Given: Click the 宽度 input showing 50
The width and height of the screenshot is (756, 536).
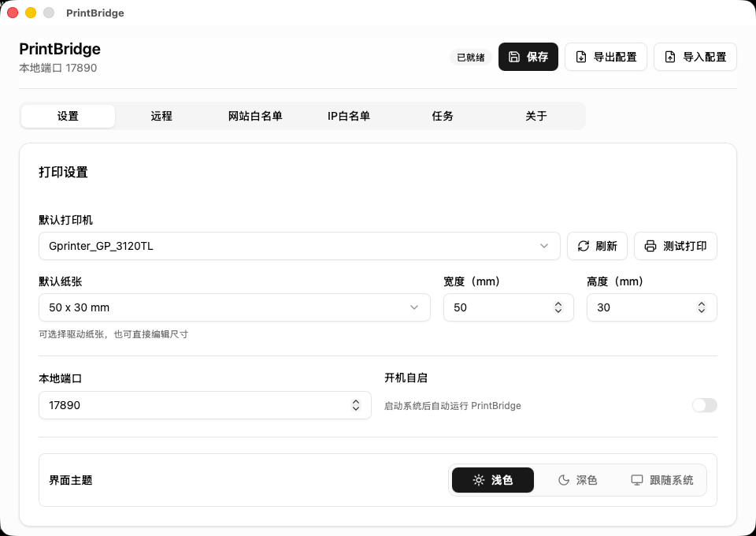Looking at the screenshot, I should click(509, 307).
